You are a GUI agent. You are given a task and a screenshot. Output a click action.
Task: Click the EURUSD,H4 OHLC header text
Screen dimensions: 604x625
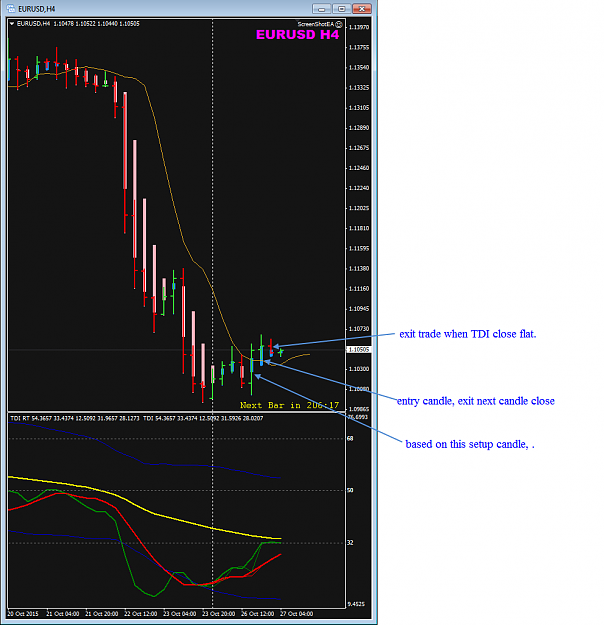point(78,24)
